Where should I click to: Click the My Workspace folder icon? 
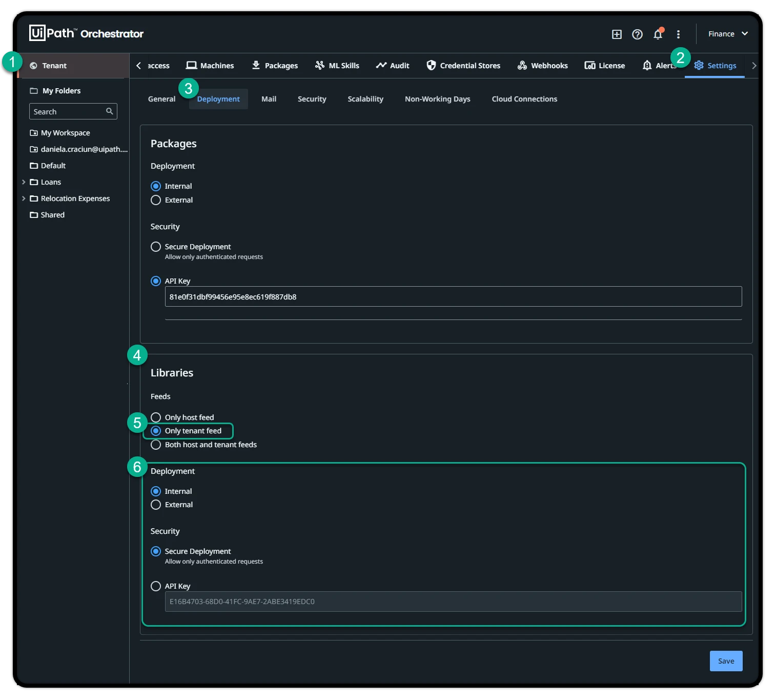34,133
